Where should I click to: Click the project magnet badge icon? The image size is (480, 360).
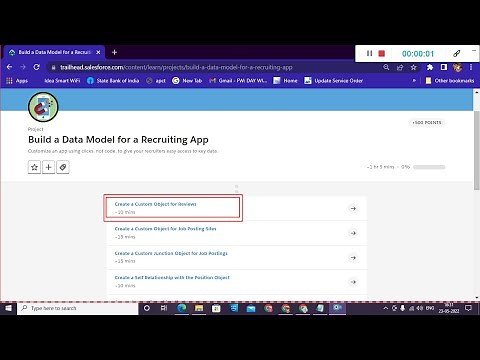43,107
